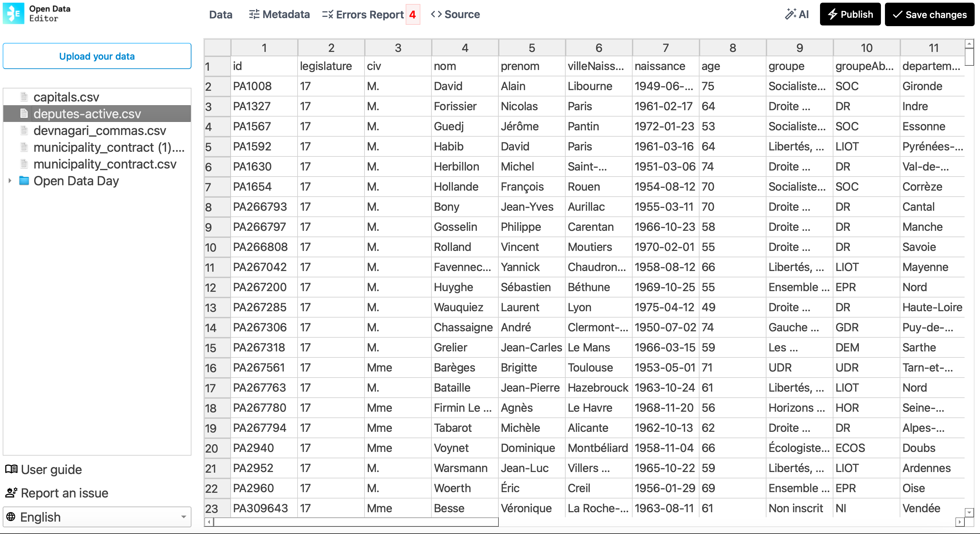Click the nom cell Wauquiez

[465, 307]
